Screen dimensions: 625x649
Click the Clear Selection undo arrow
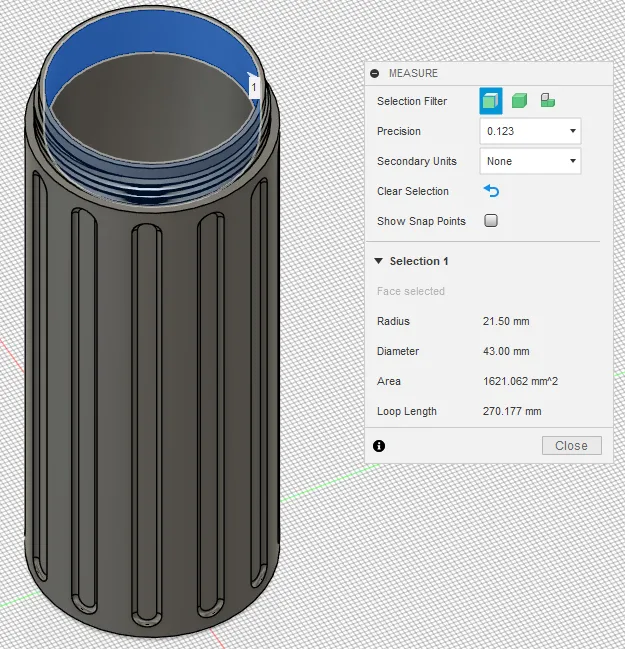[x=490, y=191]
